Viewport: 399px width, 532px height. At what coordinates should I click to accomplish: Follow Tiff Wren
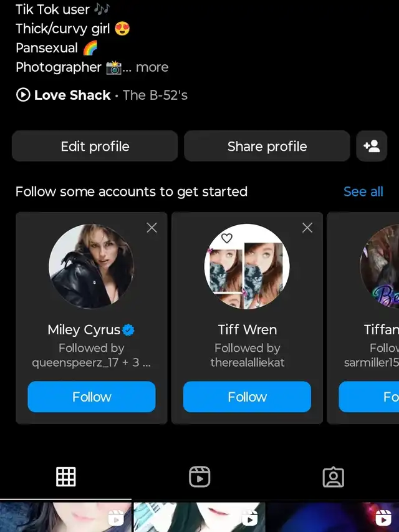tap(247, 397)
